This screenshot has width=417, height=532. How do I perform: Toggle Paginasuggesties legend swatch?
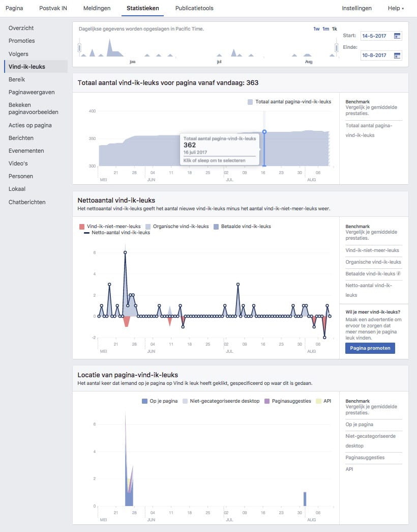pos(267,401)
